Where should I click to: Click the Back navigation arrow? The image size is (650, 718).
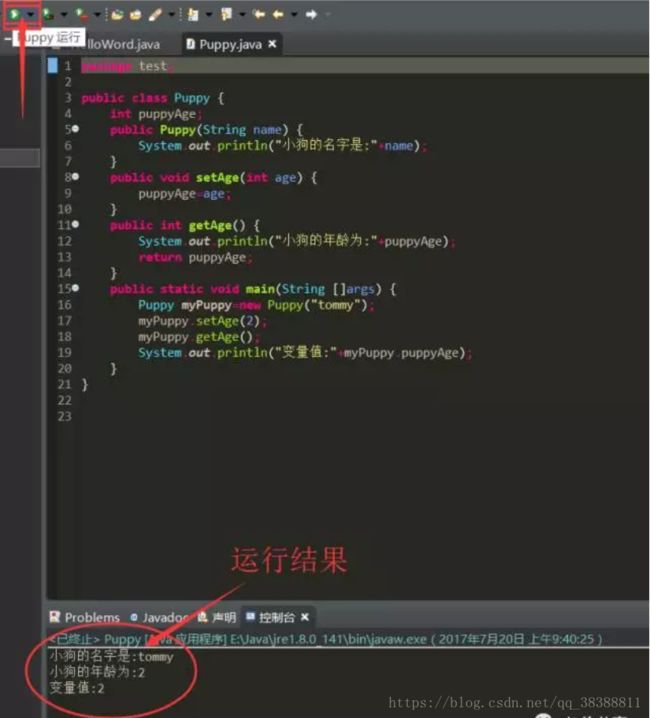point(278,15)
